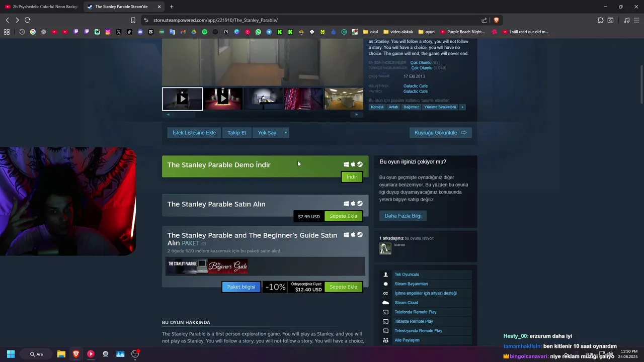
Task: Open the Windows Start menu
Action: pos(11,354)
